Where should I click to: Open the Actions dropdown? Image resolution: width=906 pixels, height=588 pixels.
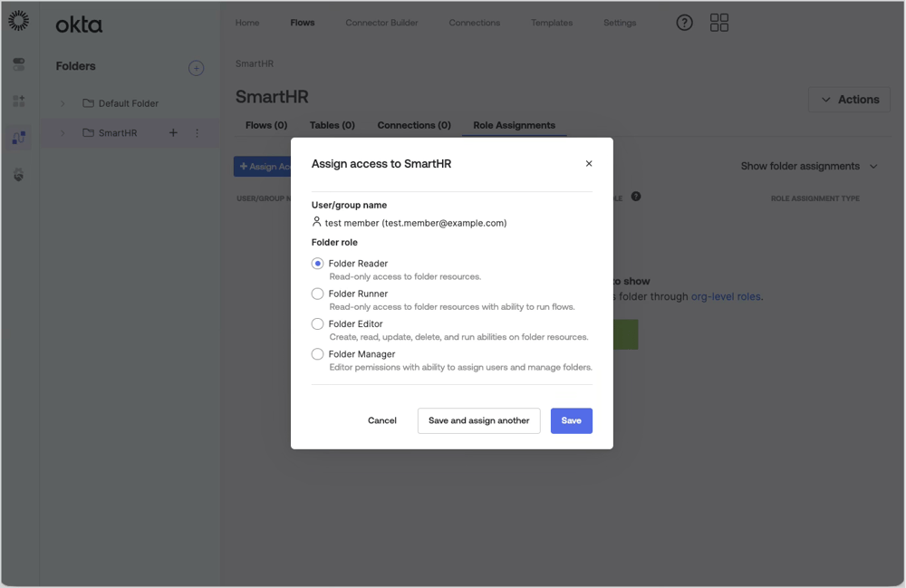click(849, 100)
